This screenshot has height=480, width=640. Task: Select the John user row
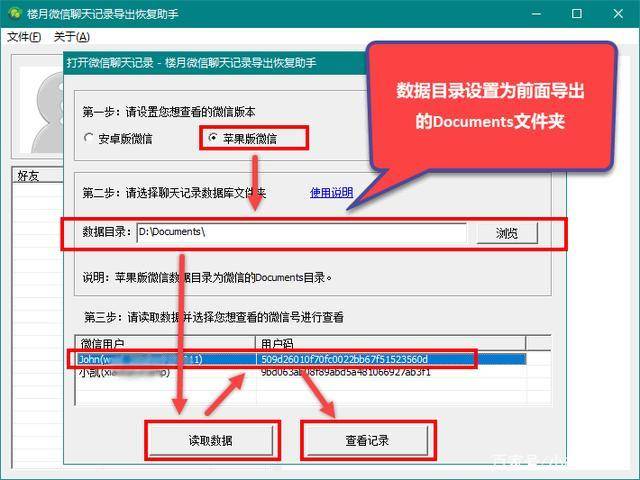pos(301,359)
